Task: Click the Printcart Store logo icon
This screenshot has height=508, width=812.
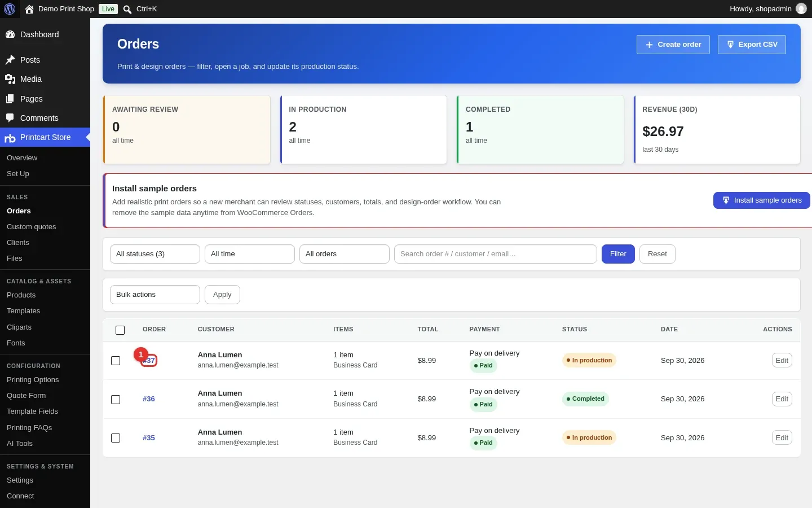Action: (10, 138)
